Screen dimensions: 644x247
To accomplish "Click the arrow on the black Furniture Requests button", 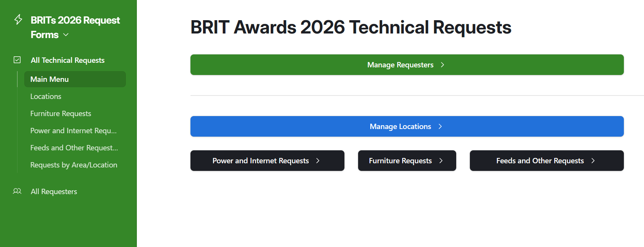I will pyautogui.click(x=441, y=161).
